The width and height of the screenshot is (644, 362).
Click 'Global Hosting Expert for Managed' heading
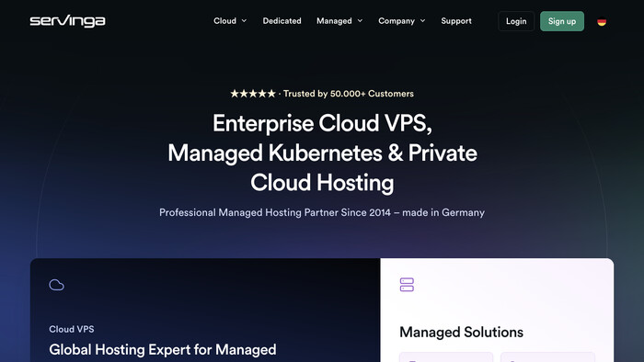(163, 350)
